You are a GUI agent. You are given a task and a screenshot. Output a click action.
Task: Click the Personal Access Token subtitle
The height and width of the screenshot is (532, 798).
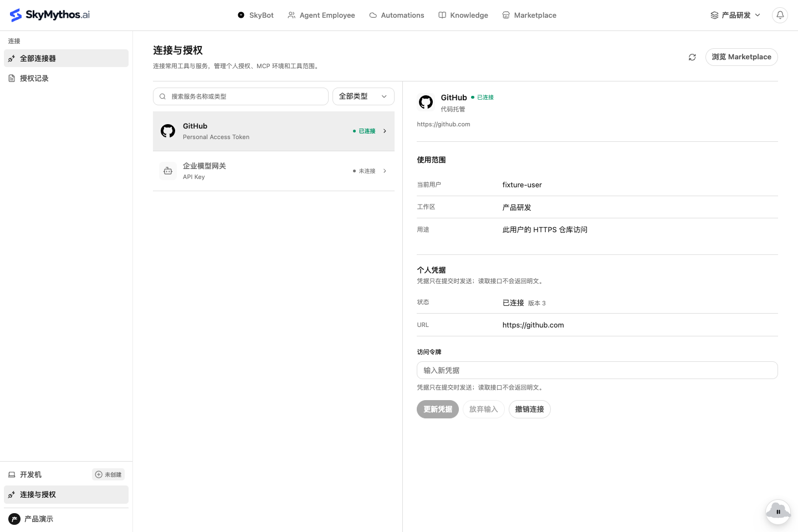tap(216, 137)
